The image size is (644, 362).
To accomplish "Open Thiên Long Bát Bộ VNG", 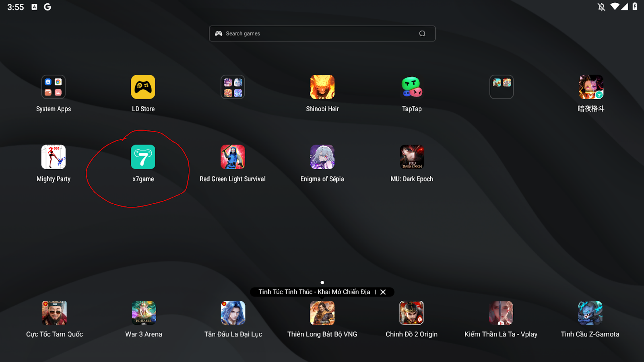I will point(322,313).
